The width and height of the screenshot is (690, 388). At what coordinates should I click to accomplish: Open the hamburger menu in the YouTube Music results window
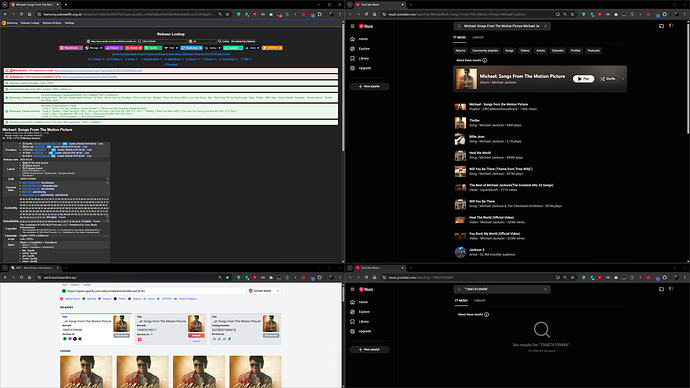(x=352, y=26)
